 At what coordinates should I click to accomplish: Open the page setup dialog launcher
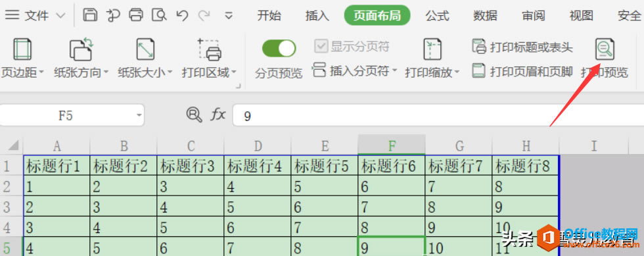coord(238,86)
